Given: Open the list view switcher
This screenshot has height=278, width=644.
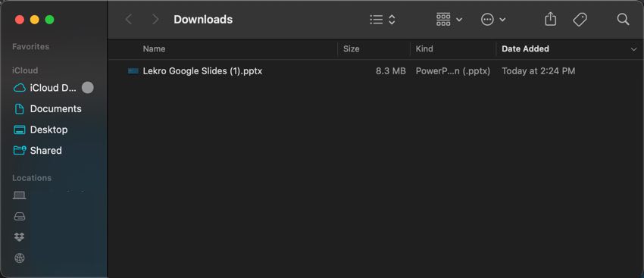Looking at the screenshot, I should [x=383, y=19].
